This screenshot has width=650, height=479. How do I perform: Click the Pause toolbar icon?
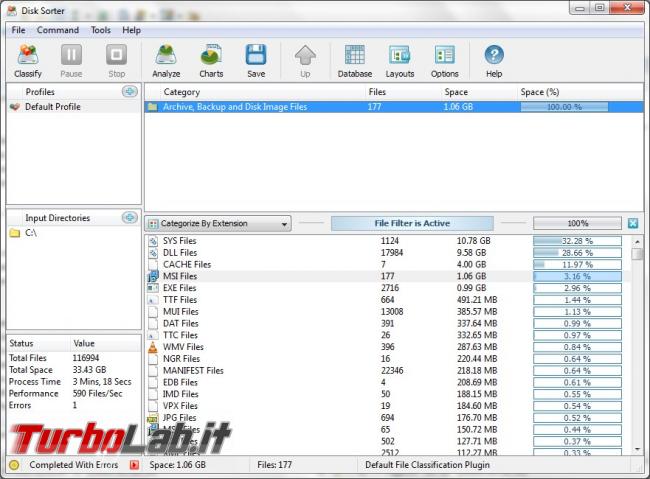tap(71, 55)
